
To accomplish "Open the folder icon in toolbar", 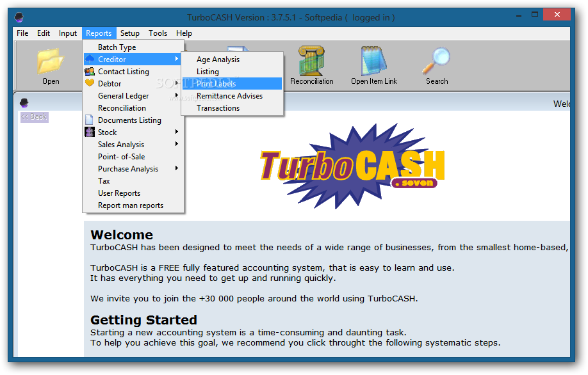I will click(51, 61).
